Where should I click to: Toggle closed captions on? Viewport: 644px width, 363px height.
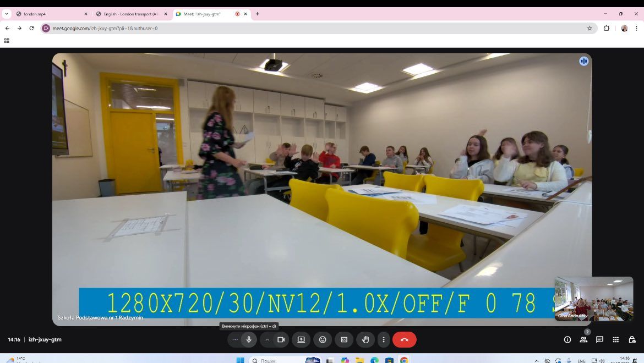(x=344, y=340)
